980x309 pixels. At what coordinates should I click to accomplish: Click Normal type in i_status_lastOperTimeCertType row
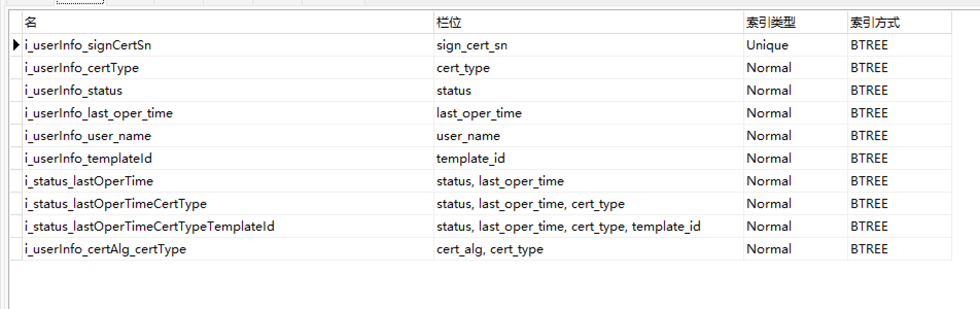795,204
